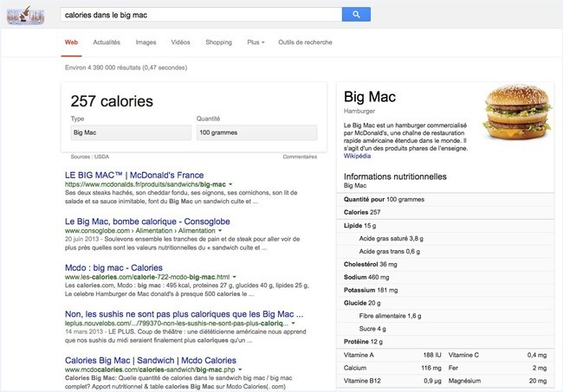Click the Vitamine A 188 IU cell
The image size is (563, 392).
point(392,355)
